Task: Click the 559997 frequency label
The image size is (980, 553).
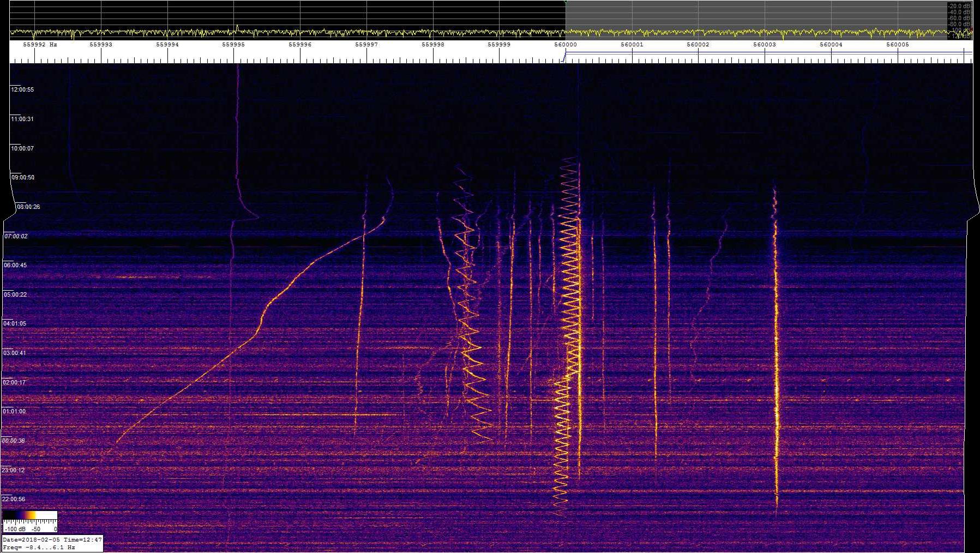Action: 366,45
